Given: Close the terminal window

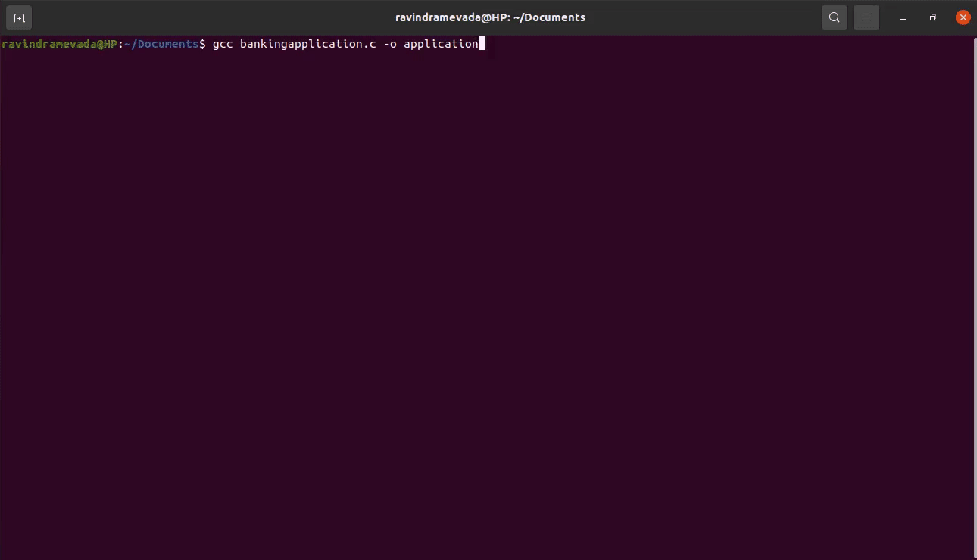Looking at the screenshot, I should coord(963,17).
